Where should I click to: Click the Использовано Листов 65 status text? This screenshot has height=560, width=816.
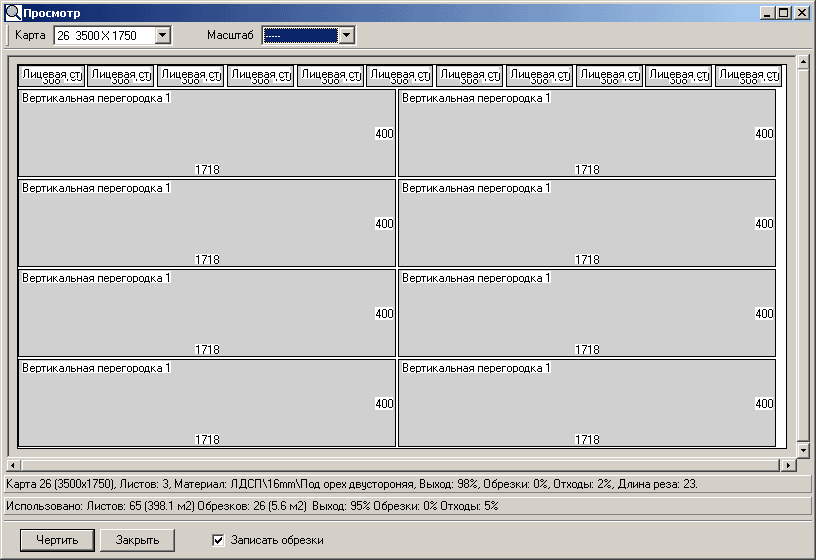pos(252,506)
